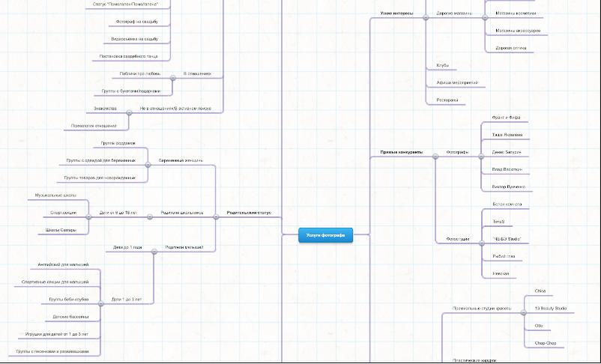Select the 'Музыкальные школы' node
Screen dimensions: 601x364
pyautogui.click(x=55, y=195)
